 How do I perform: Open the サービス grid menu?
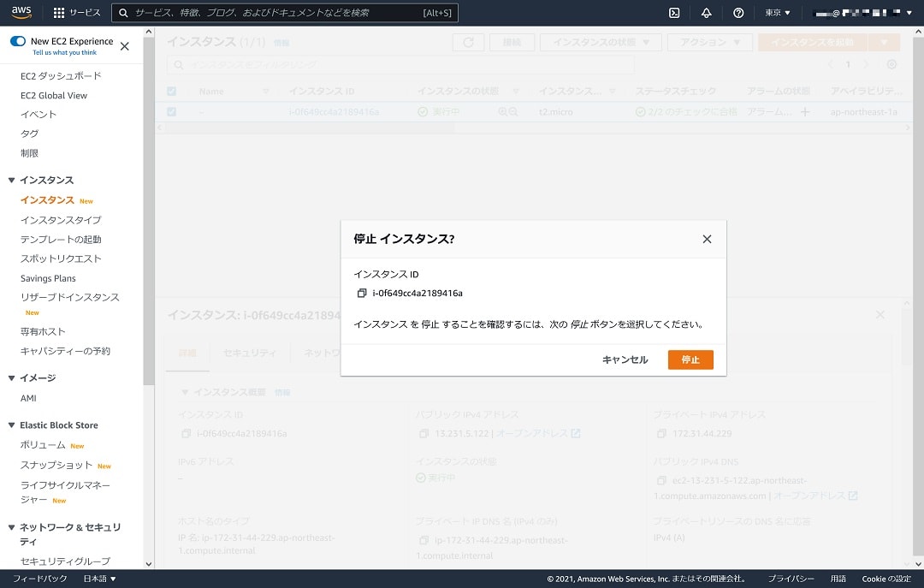pos(77,12)
